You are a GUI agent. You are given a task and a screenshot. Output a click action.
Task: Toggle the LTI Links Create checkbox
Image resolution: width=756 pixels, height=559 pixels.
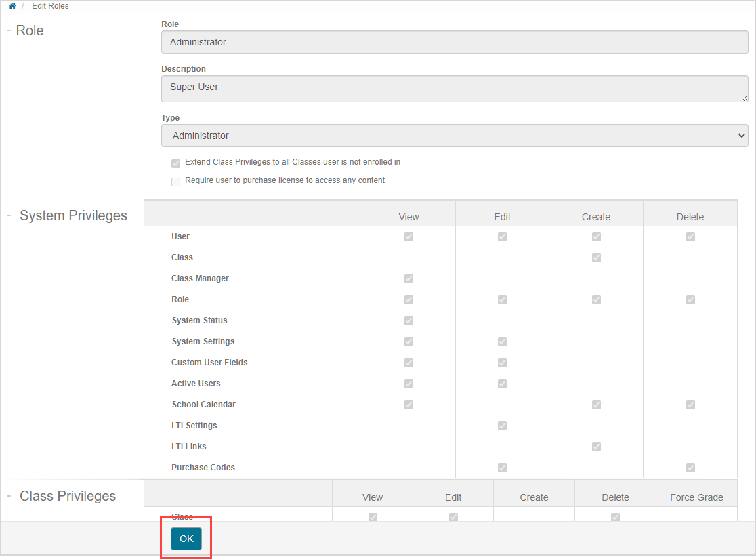click(596, 447)
